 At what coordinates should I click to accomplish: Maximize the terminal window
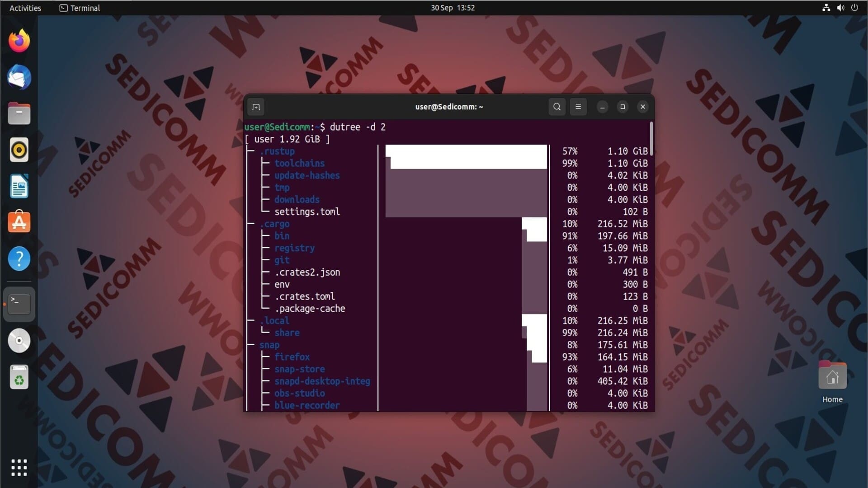(623, 107)
